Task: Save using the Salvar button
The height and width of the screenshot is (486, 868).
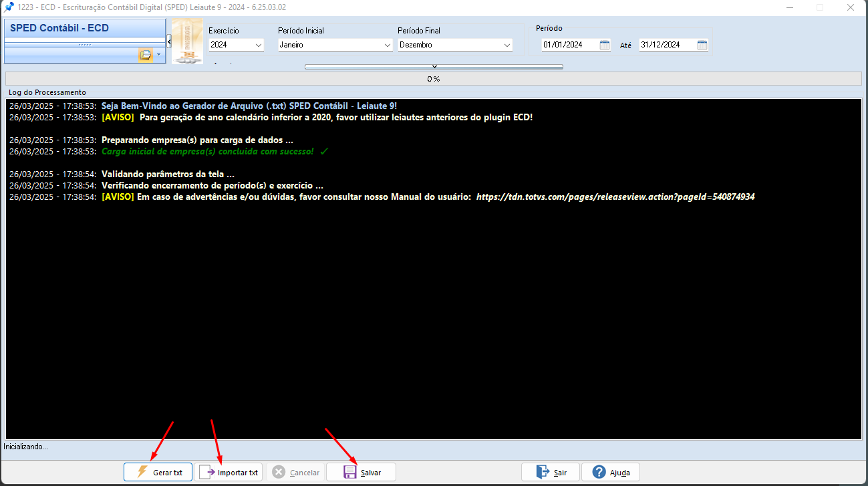Action: 361,472
